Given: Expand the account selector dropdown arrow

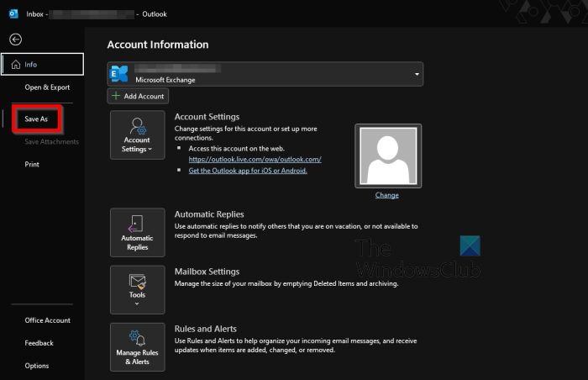Looking at the screenshot, I should [x=417, y=74].
